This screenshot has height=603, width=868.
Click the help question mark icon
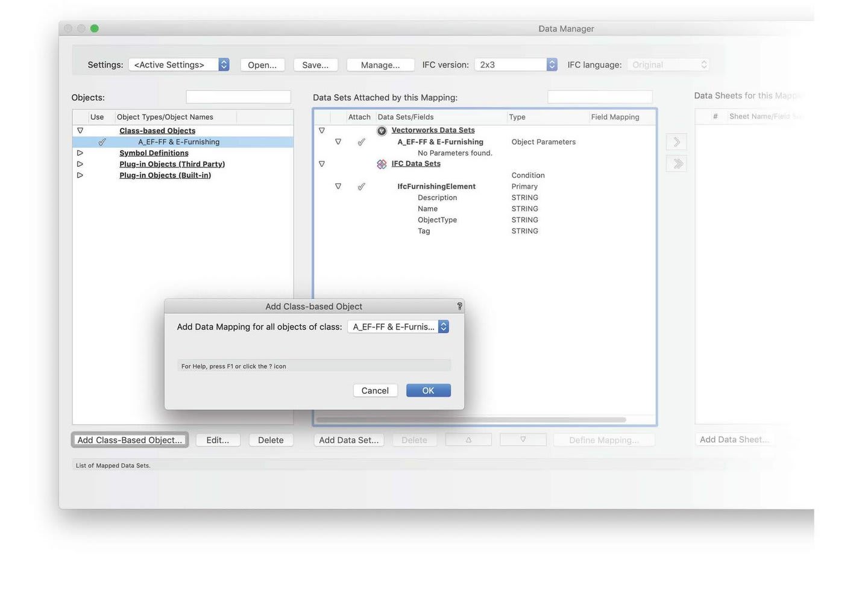pyautogui.click(x=459, y=306)
